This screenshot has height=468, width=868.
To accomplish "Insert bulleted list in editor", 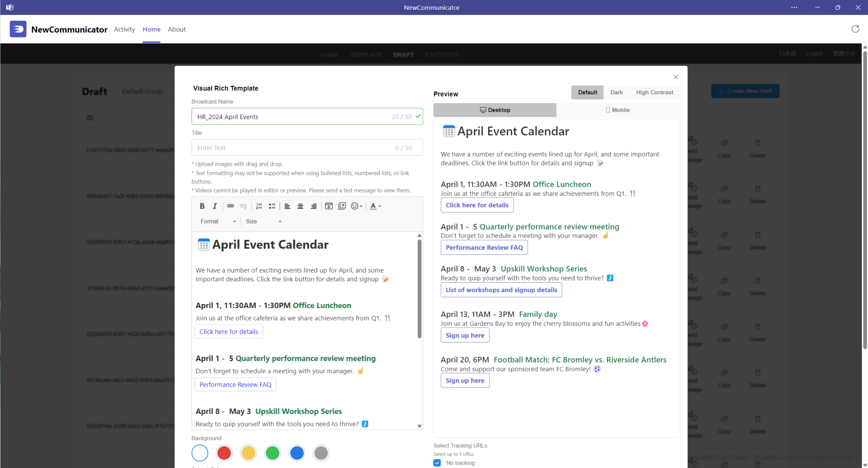I will tap(272, 206).
